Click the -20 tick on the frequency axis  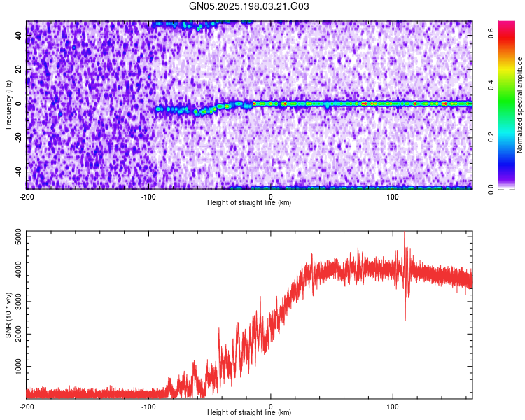coord(19,138)
